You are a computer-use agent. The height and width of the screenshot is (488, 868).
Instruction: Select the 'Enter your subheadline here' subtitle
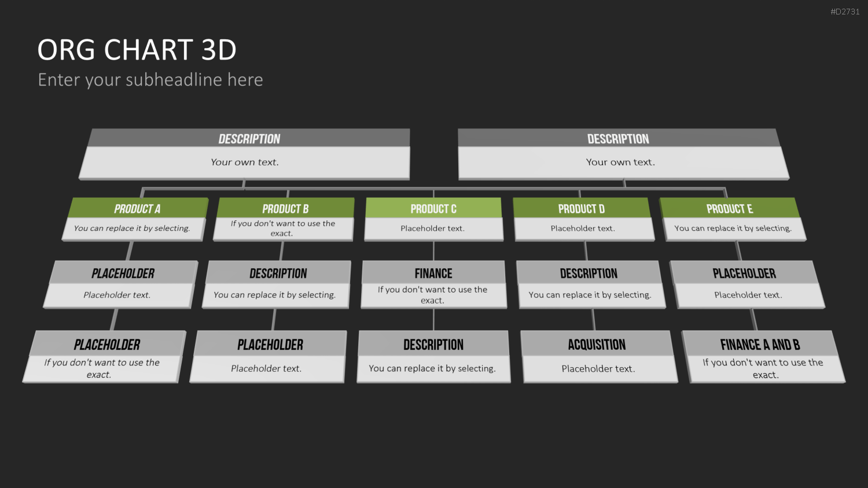tap(150, 80)
